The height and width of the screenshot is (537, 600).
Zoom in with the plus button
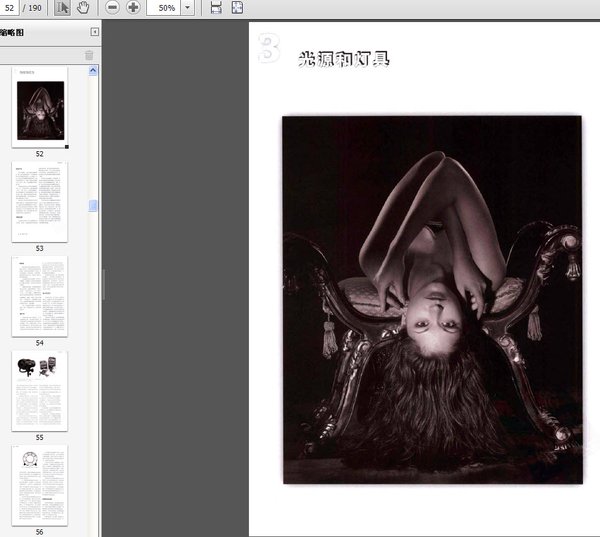(133, 8)
